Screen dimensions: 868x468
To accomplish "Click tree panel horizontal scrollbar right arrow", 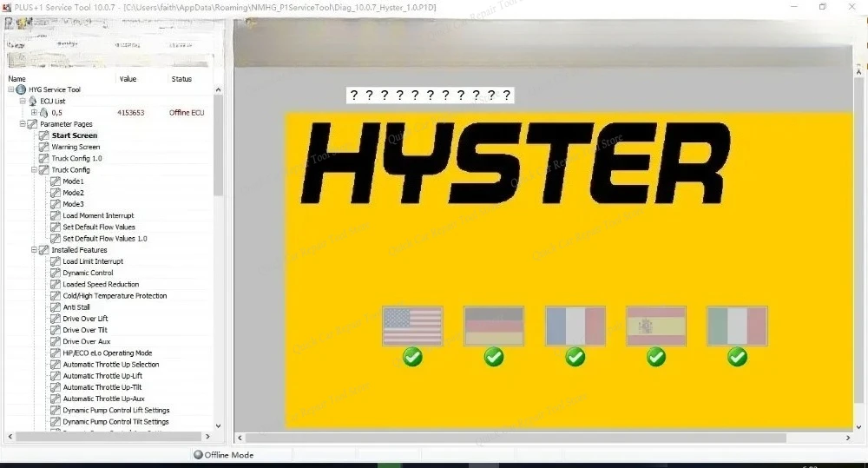I will pos(207,437).
